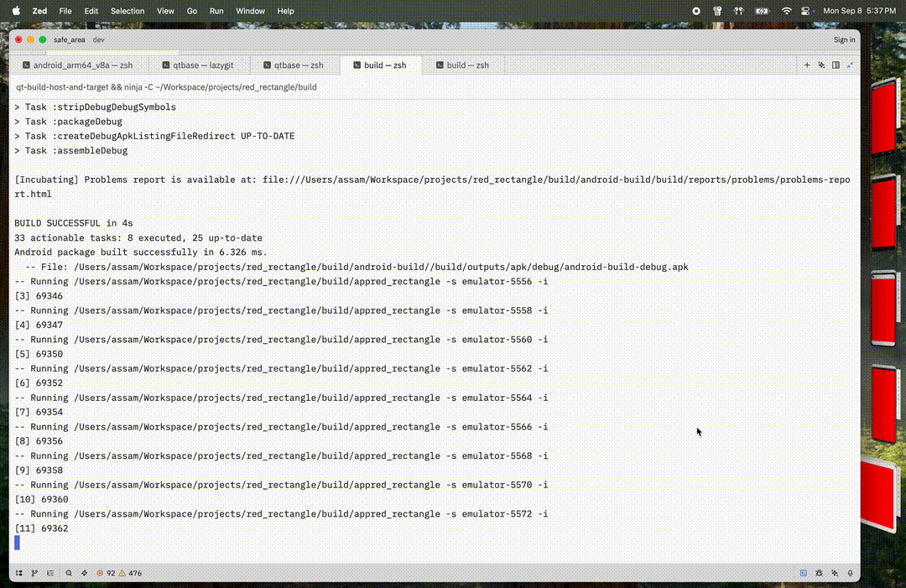Viewport: 906px width, 588px height.
Task: Switch to the last build — zsh tab
Action: point(462,65)
